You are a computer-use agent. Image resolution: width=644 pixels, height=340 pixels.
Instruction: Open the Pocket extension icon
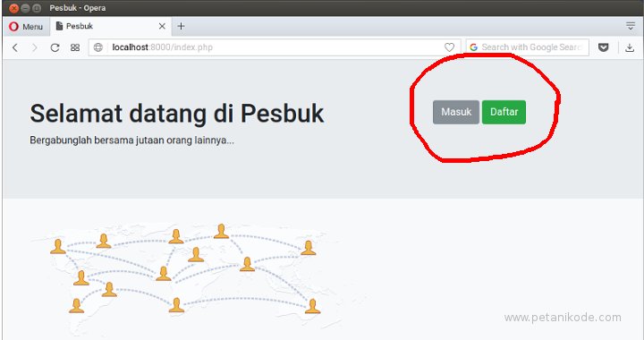(x=603, y=47)
